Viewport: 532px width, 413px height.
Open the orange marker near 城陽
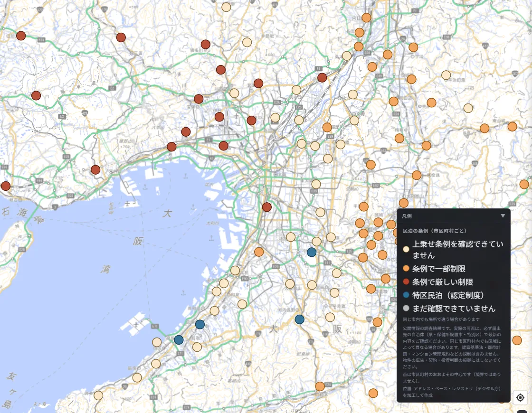[x=411, y=79]
